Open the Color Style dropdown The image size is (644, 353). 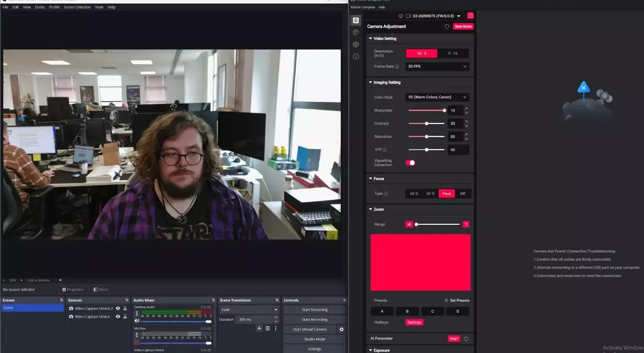(437, 97)
